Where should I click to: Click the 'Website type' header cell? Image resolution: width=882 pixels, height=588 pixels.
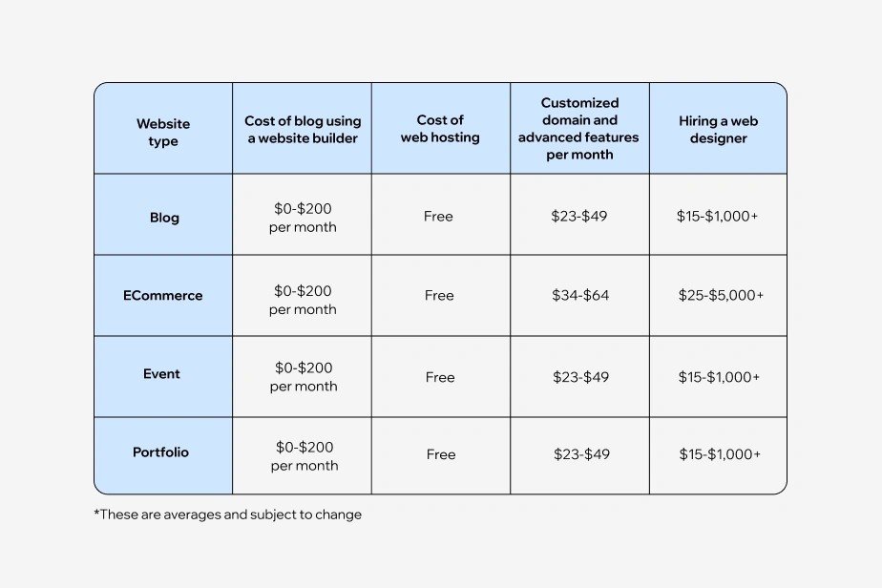163,132
